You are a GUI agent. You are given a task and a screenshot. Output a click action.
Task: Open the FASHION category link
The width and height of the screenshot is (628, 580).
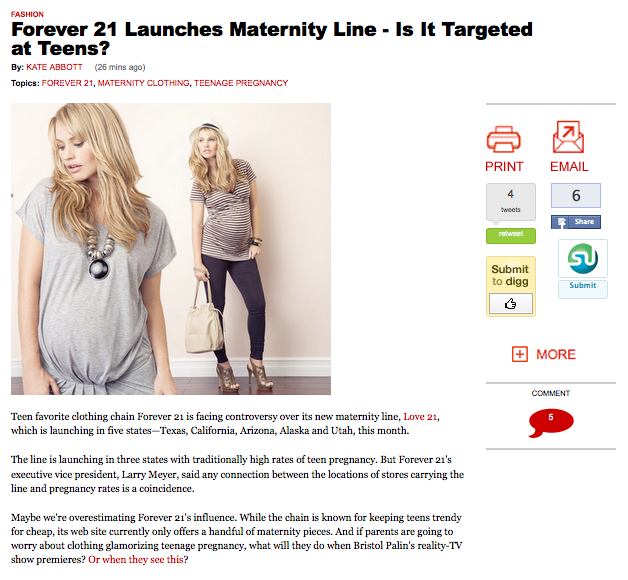[x=27, y=14]
